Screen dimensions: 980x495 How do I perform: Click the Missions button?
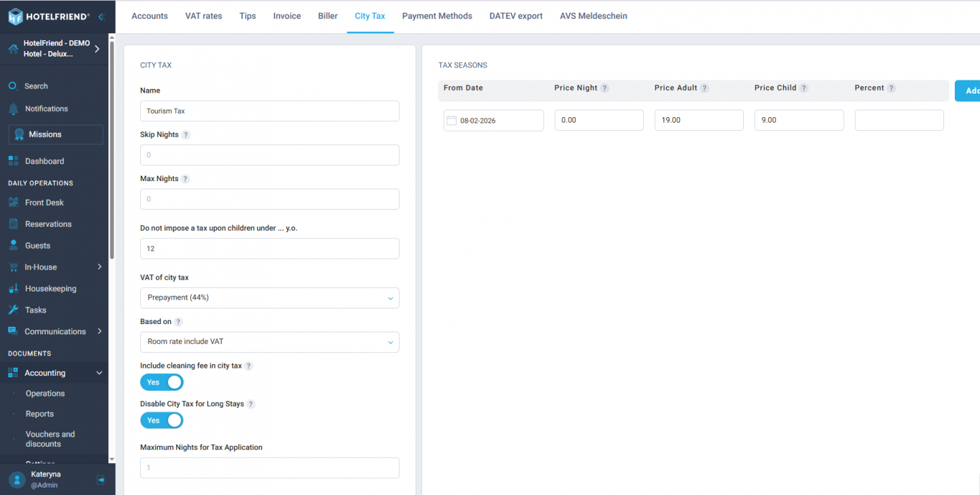click(56, 135)
